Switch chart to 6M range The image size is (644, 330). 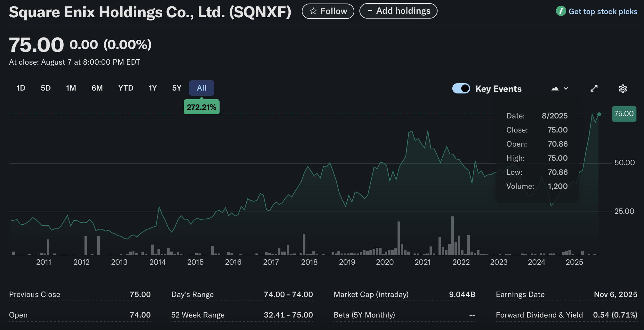[x=97, y=88]
